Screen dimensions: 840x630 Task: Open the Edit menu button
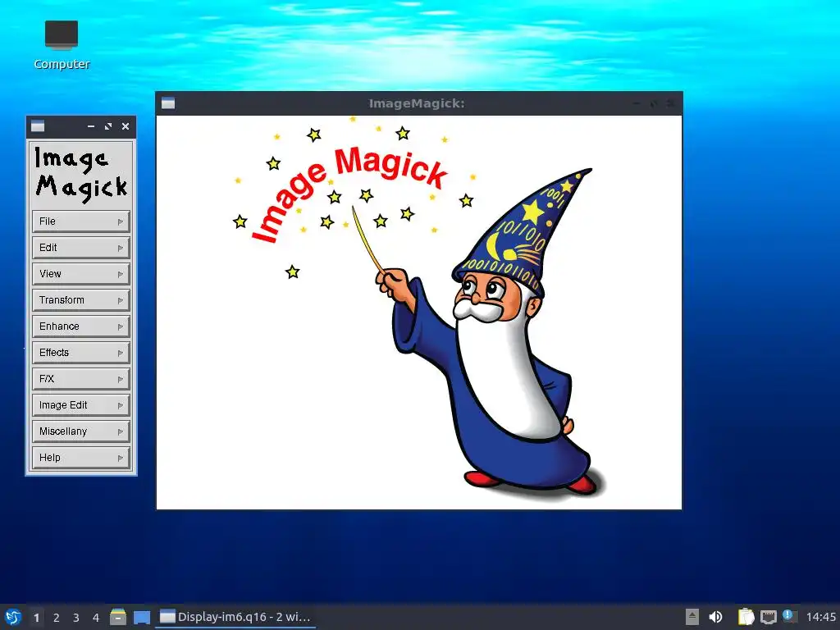[81, 248]
